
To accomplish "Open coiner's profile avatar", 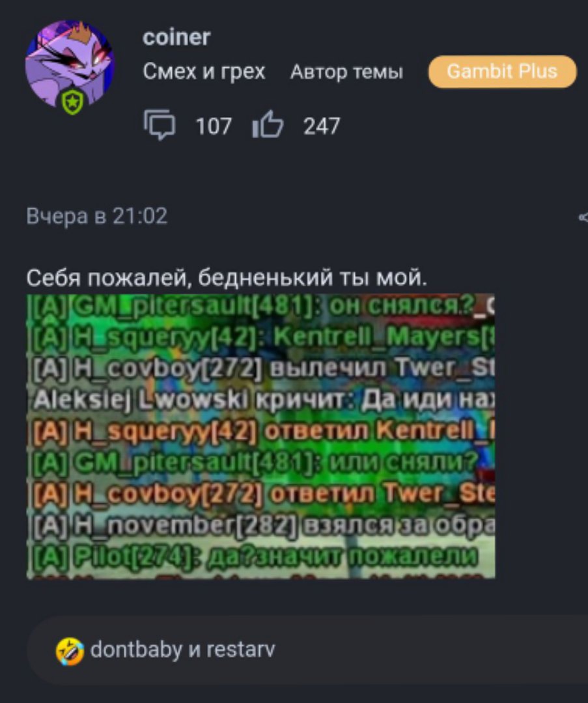I will pyautogui.click(x=70, y=65).
